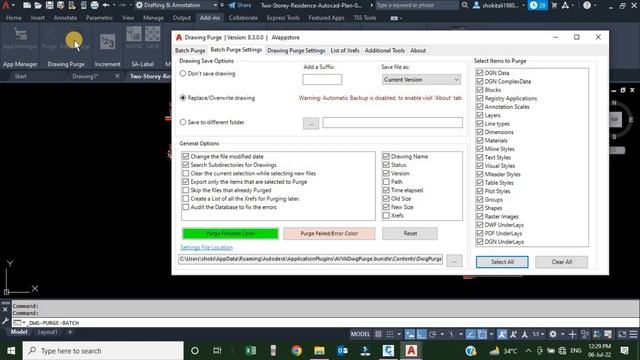Image resolution: width=640 pixels, height=360 pixels.
Task: Click the Windows Start button
Action: click(11, 351)
